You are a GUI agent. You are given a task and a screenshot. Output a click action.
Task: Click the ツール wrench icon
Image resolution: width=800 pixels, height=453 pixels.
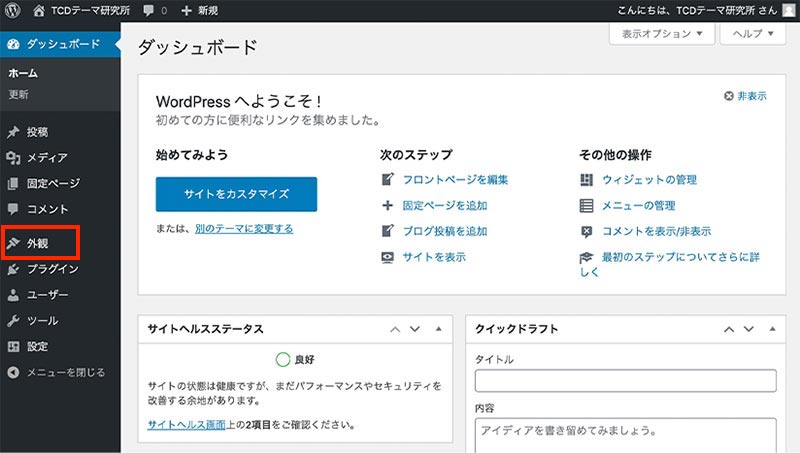(x=13, y=320)
